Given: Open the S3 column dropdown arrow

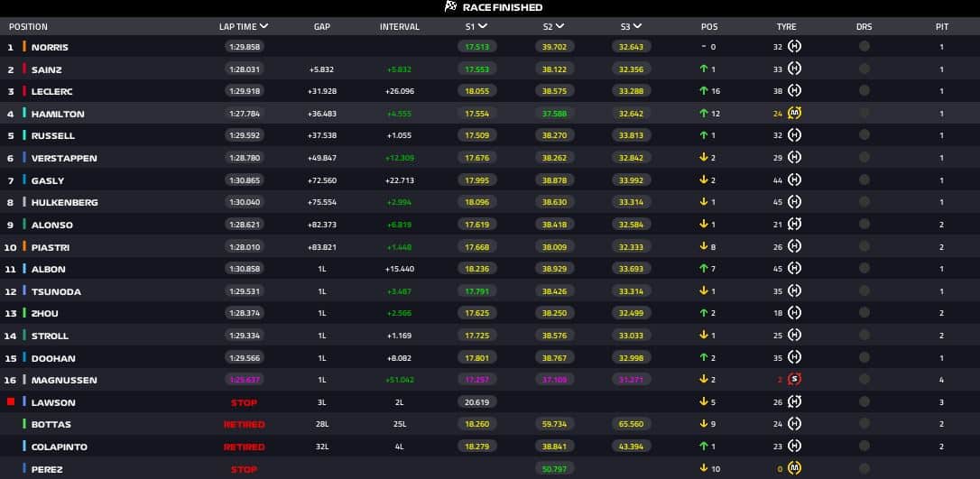Looking at the screenshot, I should click(x=637, y=26).
